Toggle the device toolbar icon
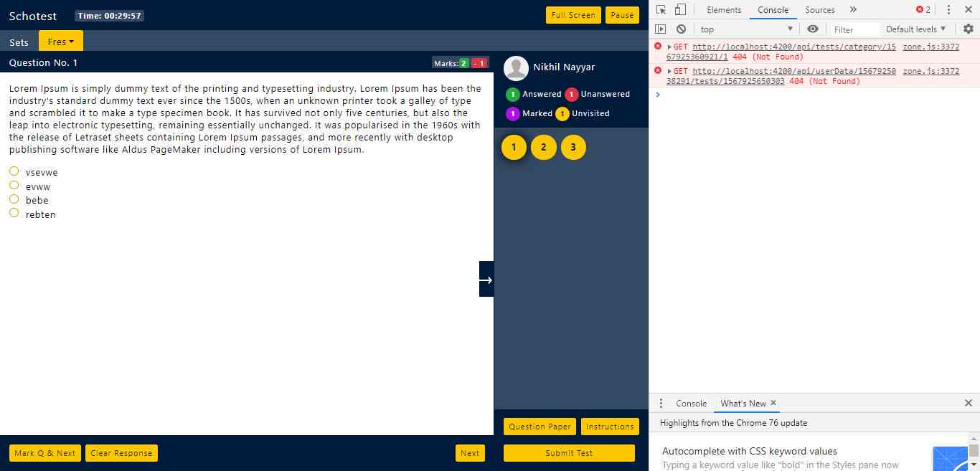 click(680, 10)
